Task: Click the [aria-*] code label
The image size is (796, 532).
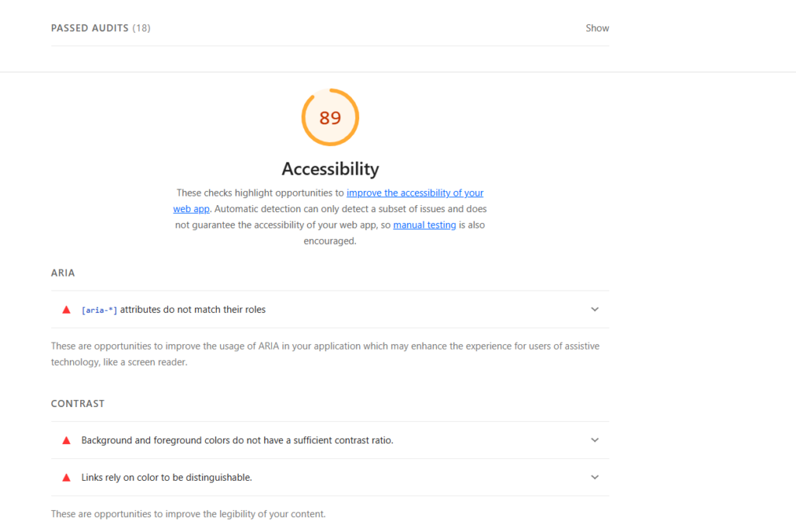Action: click(x=99, y=310)
